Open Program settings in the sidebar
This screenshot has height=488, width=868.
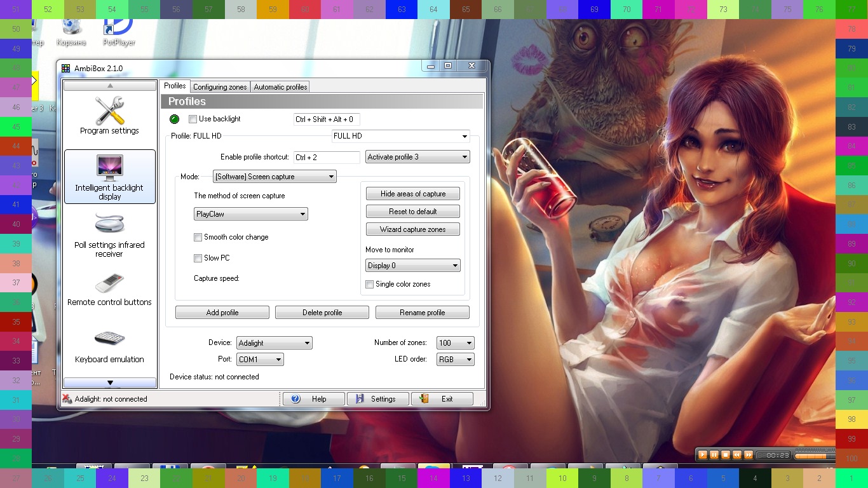109,115
